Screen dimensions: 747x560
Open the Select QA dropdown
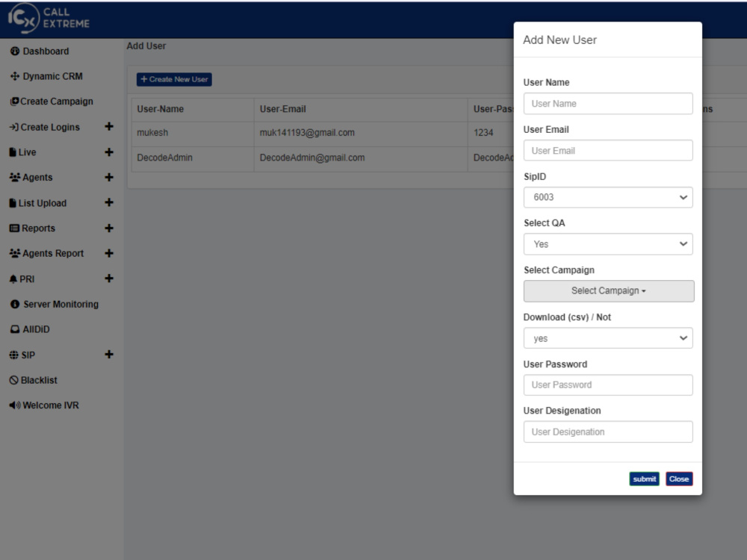pos(608,244)
